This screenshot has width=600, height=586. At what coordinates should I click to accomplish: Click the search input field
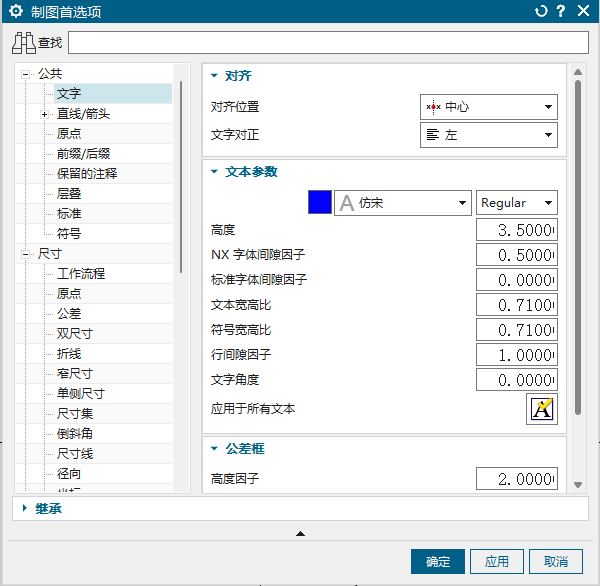coord(328,42)
